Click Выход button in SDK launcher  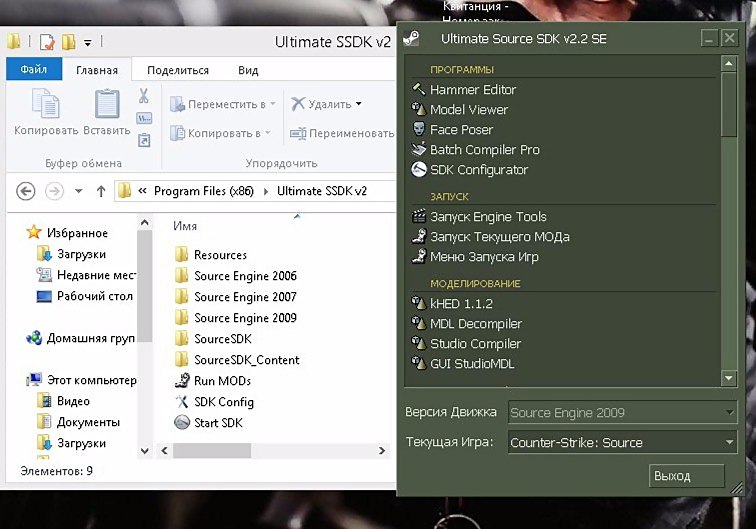click(x=687, y=476)
